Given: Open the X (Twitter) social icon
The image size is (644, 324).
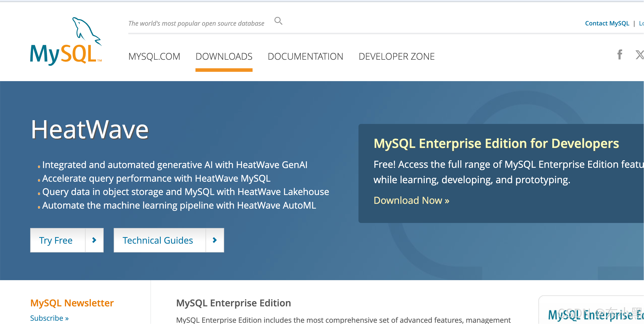Looking at the screenshot, I should [640, 55].
